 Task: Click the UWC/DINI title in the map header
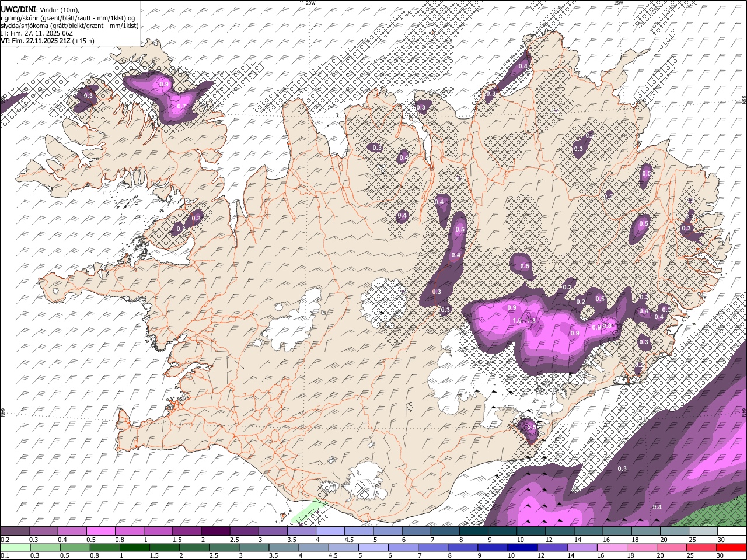click(18, 9)
